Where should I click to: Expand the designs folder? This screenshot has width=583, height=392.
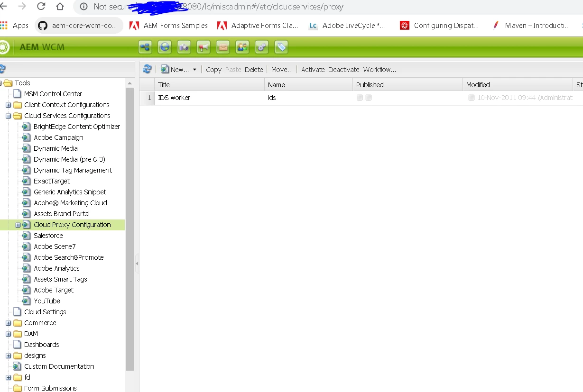[8, 356]
